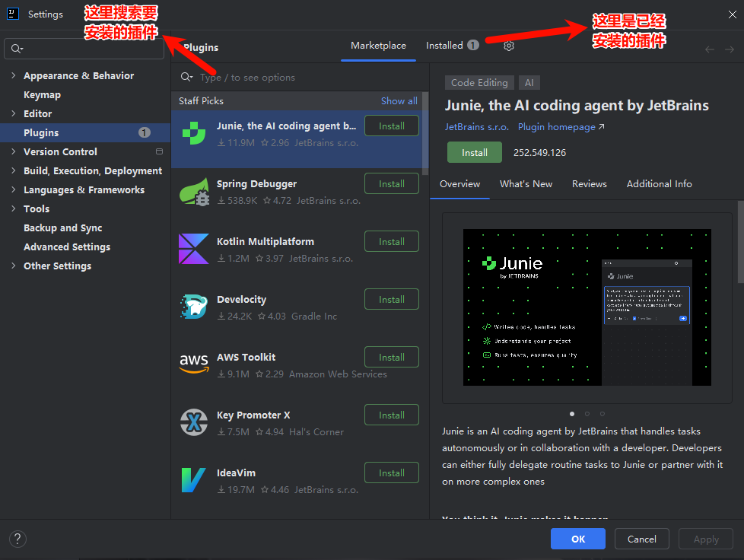Image resolution: width=744 pixels, height=560 pixels.
Task: Show the third screenshot carousel dot
Action: [603, 414]
